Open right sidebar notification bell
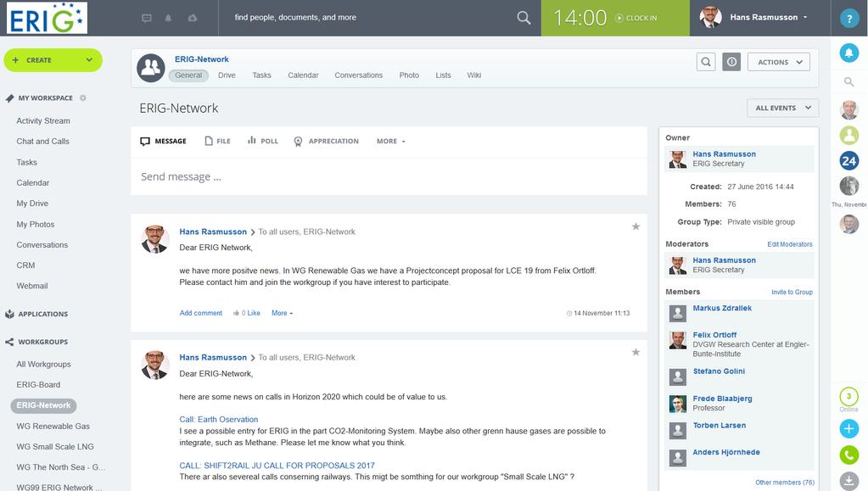 pos(849,53)
